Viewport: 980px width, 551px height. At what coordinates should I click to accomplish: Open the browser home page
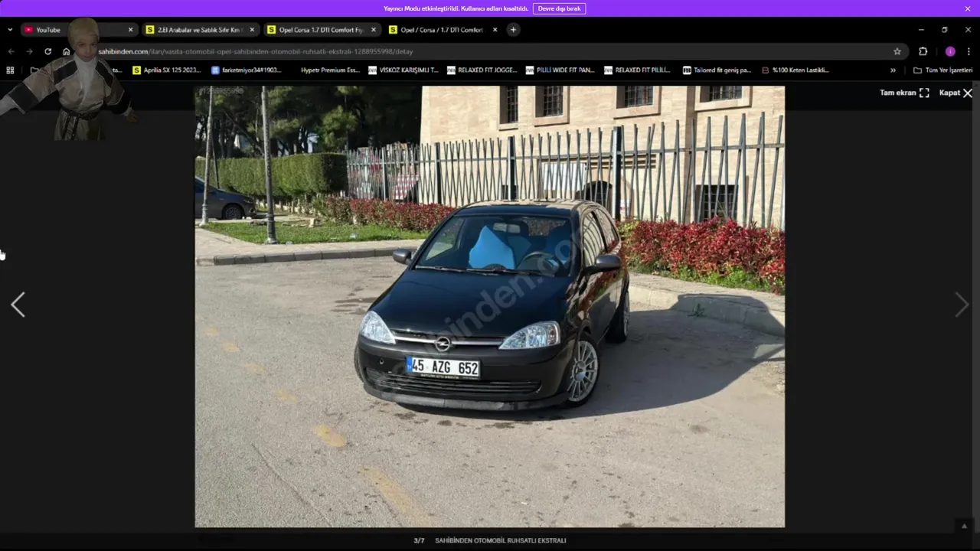pyautogui.click(x=67, y=51)
